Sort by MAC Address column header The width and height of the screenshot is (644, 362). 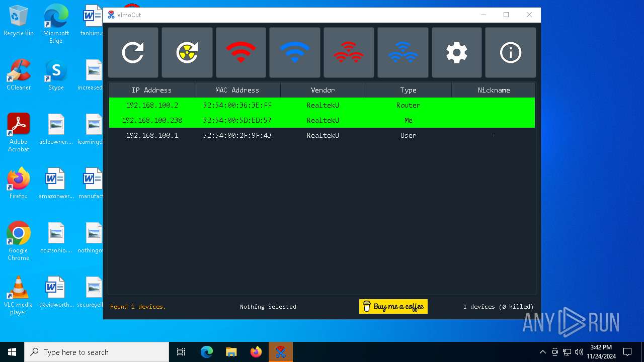coord(237,90)
